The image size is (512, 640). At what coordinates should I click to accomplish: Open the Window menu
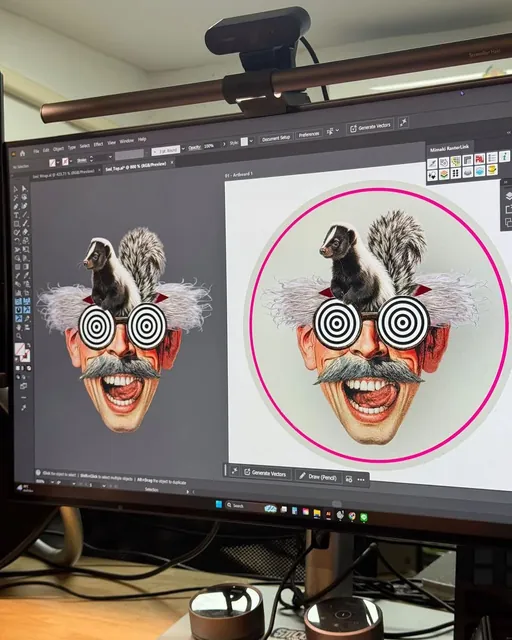pyautogui.click(x=127, y=141)
